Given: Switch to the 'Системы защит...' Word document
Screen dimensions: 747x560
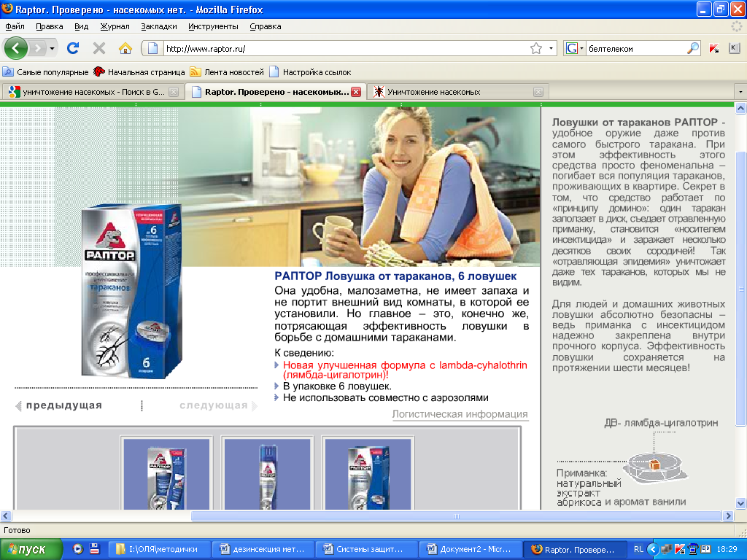Looking at the screenshot, I should (367, 549).
